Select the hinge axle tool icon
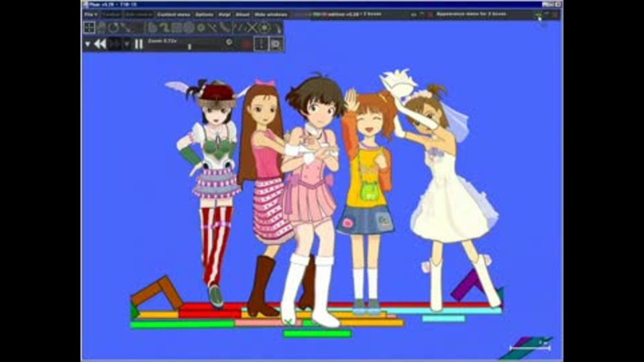This screenshot has height=362, width=644. (264, 27)
